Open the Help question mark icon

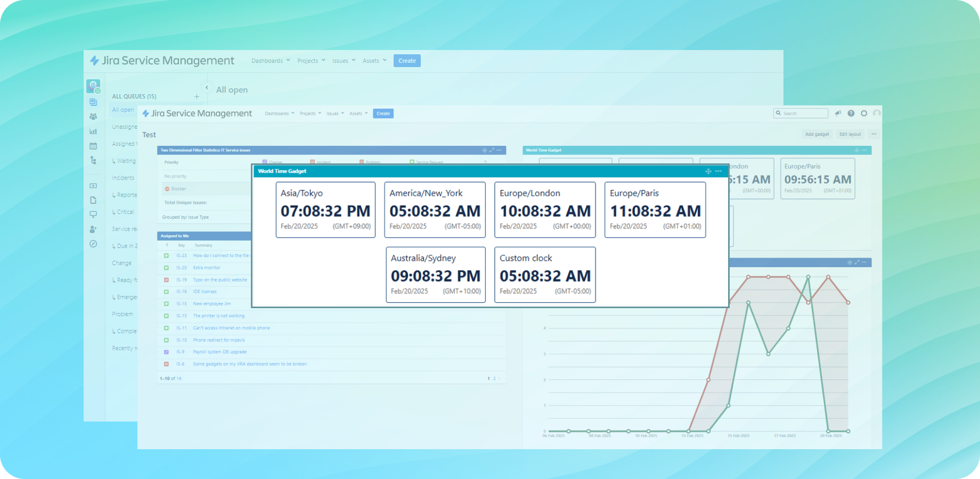coord(851,113)
